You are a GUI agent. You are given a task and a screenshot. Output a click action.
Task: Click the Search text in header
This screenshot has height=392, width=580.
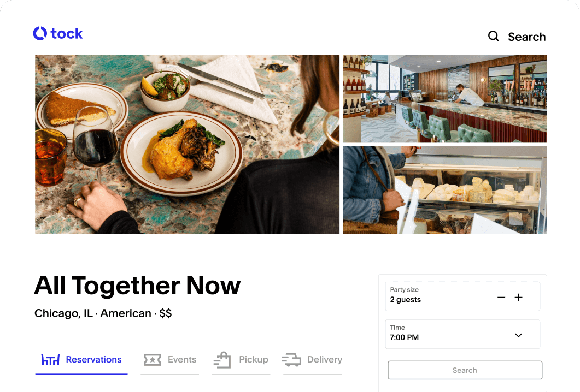pos(527,37)
